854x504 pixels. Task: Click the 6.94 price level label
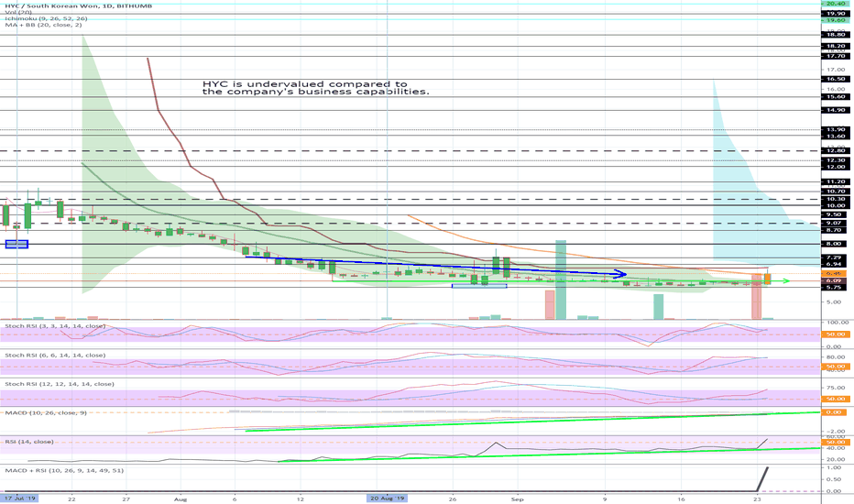point(836,264)
